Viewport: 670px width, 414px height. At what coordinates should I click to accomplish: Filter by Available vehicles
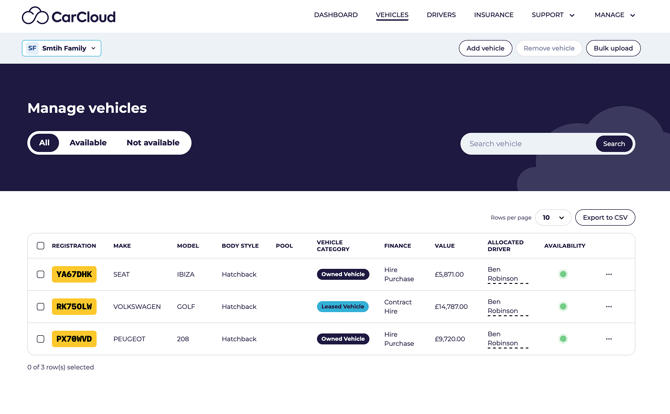point(88,143)
